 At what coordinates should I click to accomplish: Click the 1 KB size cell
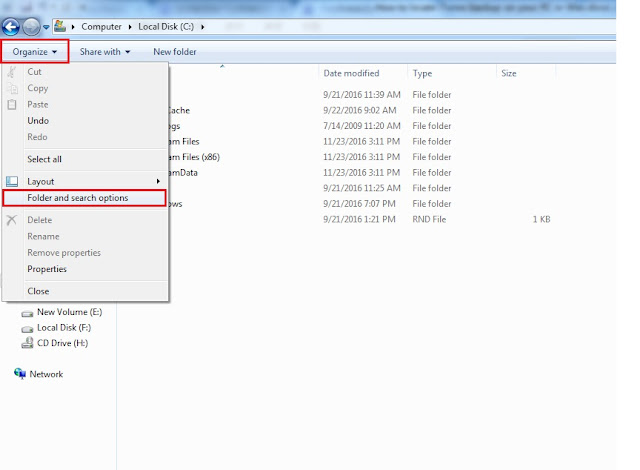(541, 219)
